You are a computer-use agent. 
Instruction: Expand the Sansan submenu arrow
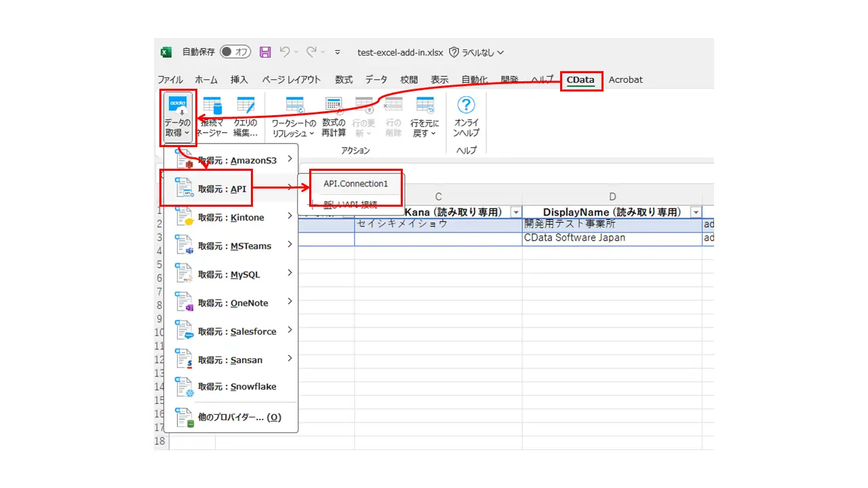point(290,359)
